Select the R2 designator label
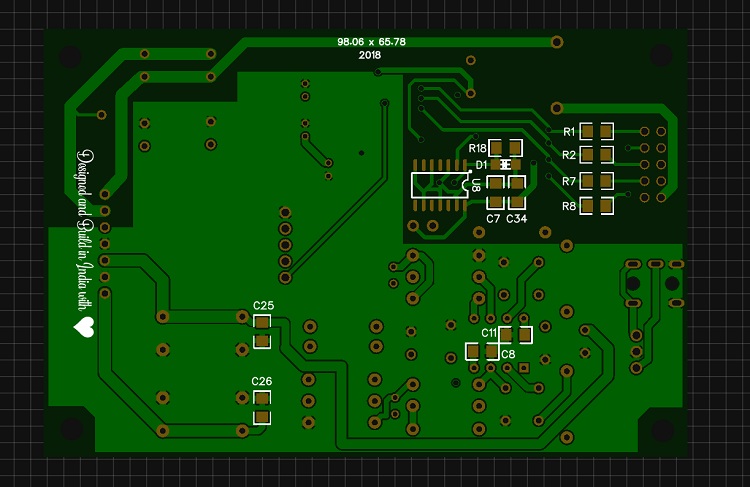This screenshot has width=750, height=487. [569, 155]
